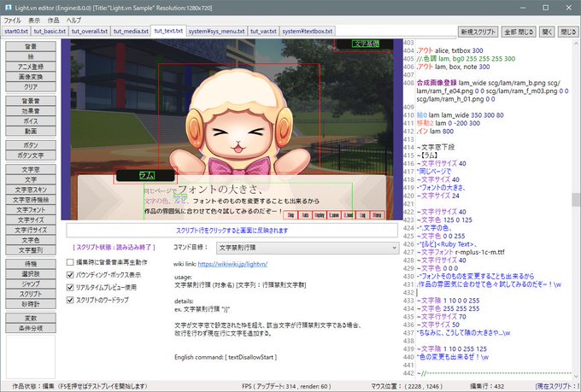Image resolution: width=581 pixels, height=392 pixels.
Task: Select the アニメ登録 command button
Action: 31,67
